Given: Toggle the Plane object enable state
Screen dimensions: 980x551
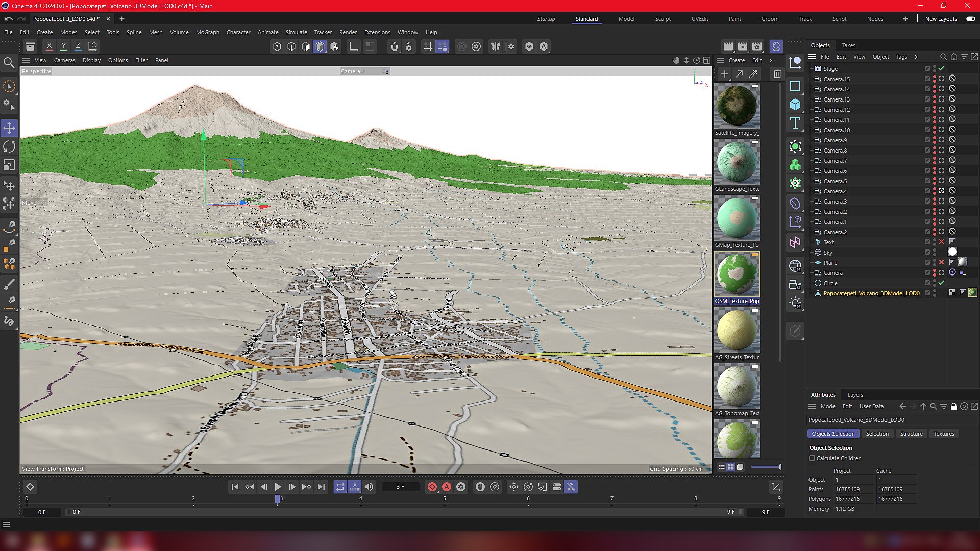Looking at the screenshot, I should tap(942, 262).
